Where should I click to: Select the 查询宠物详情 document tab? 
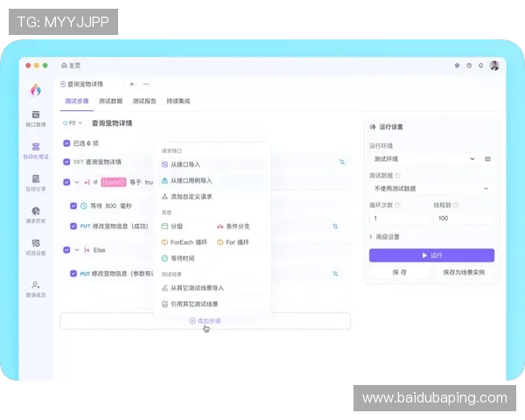81,84
